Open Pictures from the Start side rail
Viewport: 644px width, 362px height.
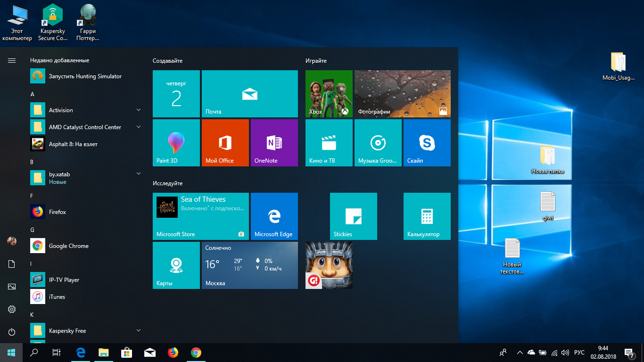pyautogui.click(x=12, y=286)
